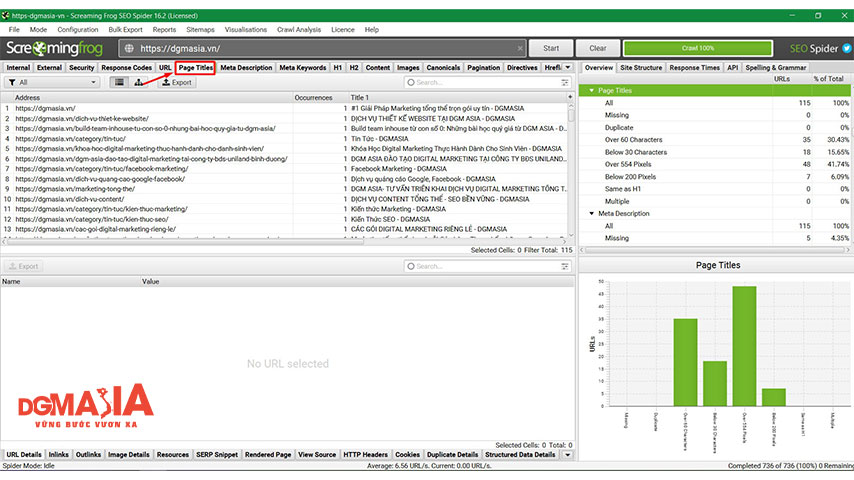Open the All filter dropdown
The image size is (854, 480).
[52, 82]
